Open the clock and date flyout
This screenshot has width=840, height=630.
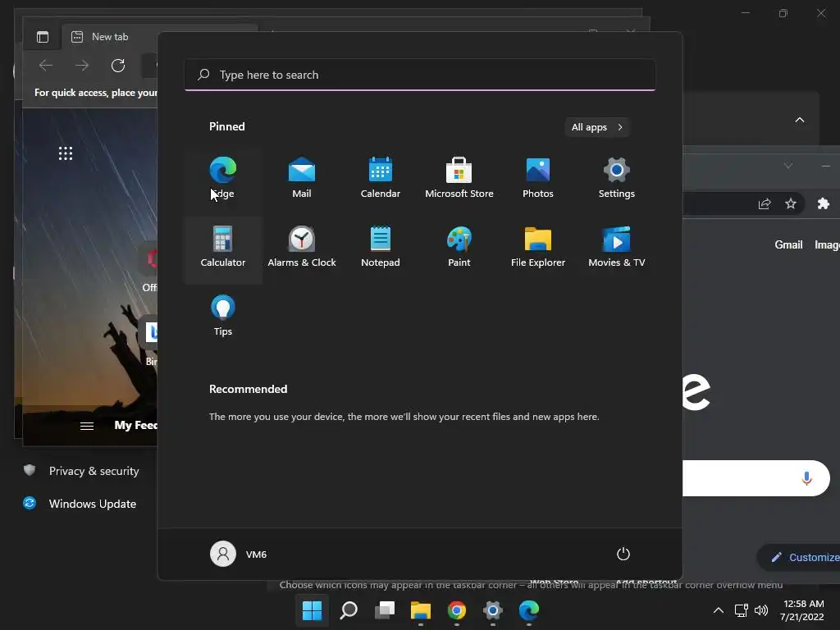[x=802, y=610]
